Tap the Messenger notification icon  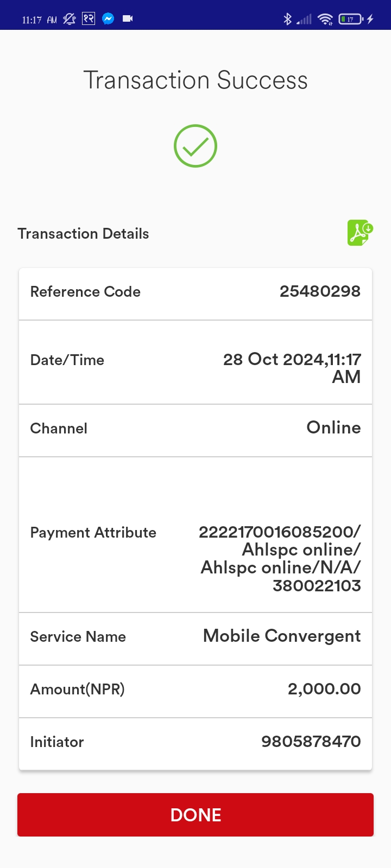(x=108, y=18)
